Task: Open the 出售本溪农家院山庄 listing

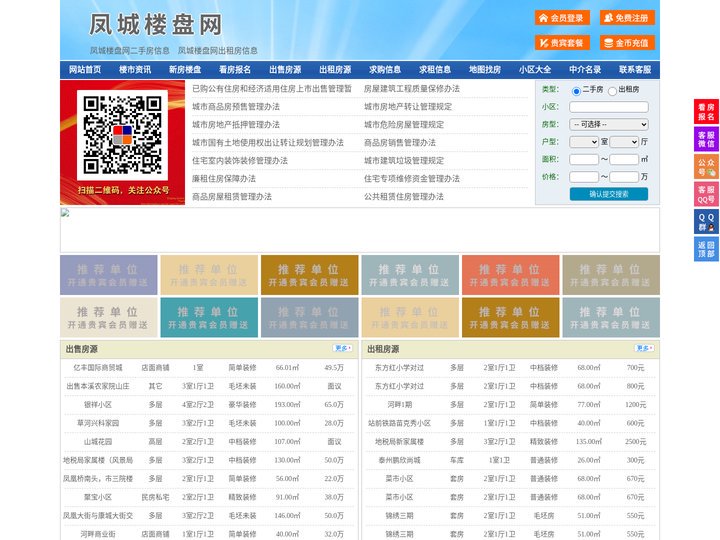Action: tap(98, 386)
